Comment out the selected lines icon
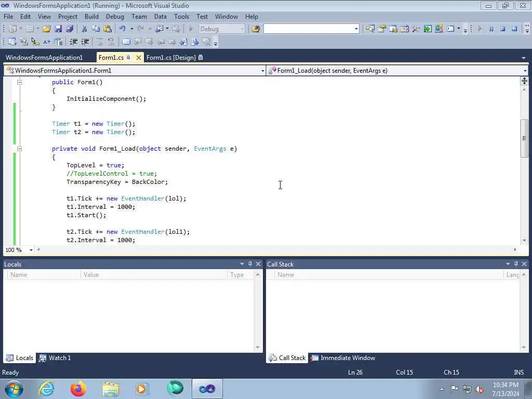532x399 pixels. [99, 42]
